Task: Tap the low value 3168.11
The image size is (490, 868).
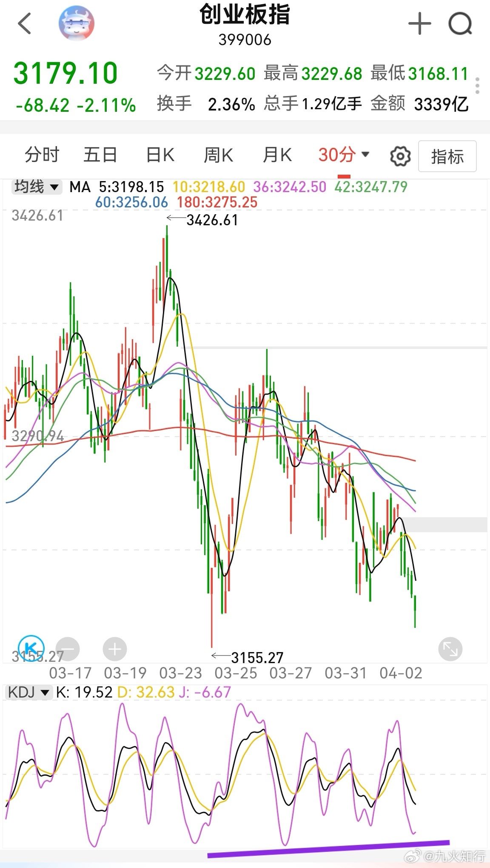Action: pyautogui.click(x=438, y=74)
